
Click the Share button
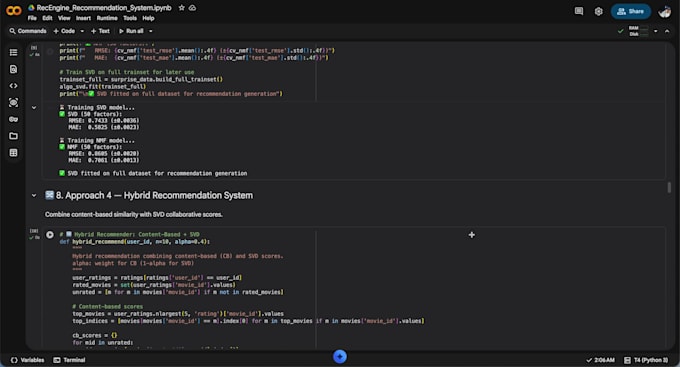click(631, 11)
